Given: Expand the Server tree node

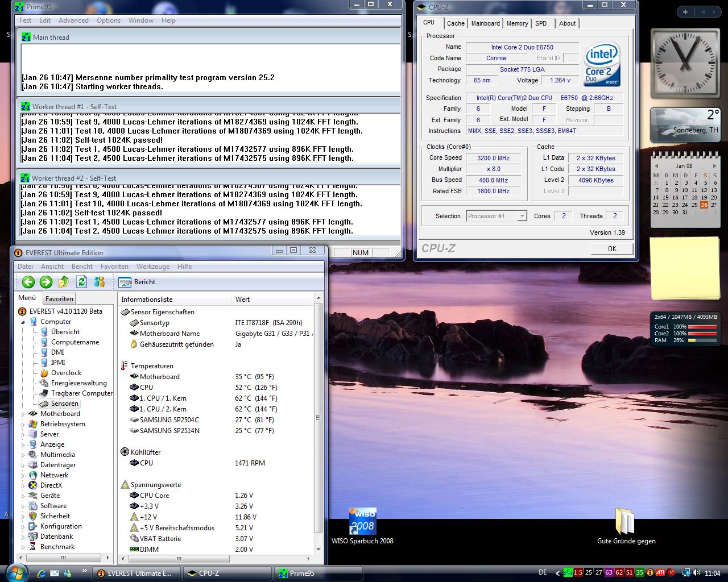Looking at the screenshot, I should pyautogui.click(x=23, y=434).
